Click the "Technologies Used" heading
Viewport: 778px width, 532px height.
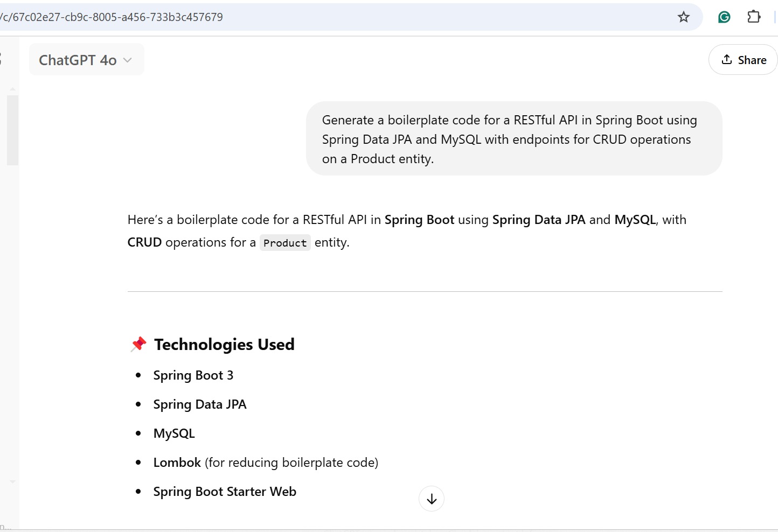pyautogui.click(x=224, y=345)
